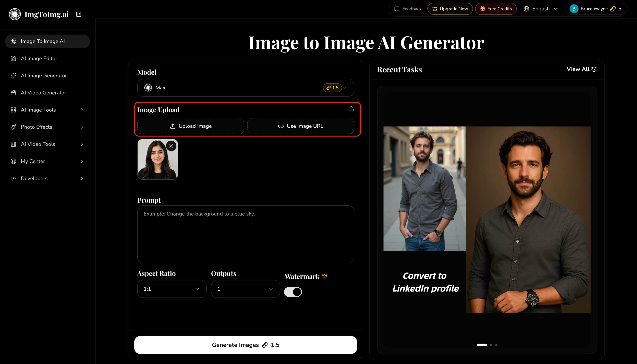Click the Max model swirl icon
637x364 pixels.
coord(148,88)
